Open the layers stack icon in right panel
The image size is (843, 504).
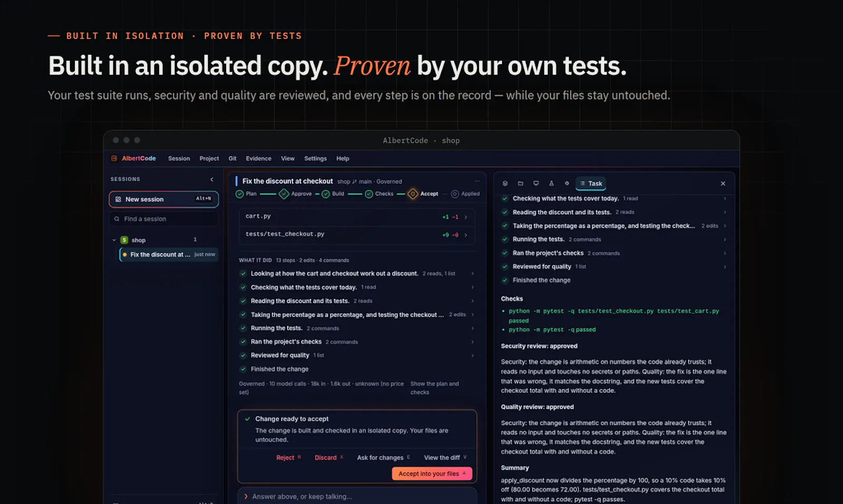505,183
